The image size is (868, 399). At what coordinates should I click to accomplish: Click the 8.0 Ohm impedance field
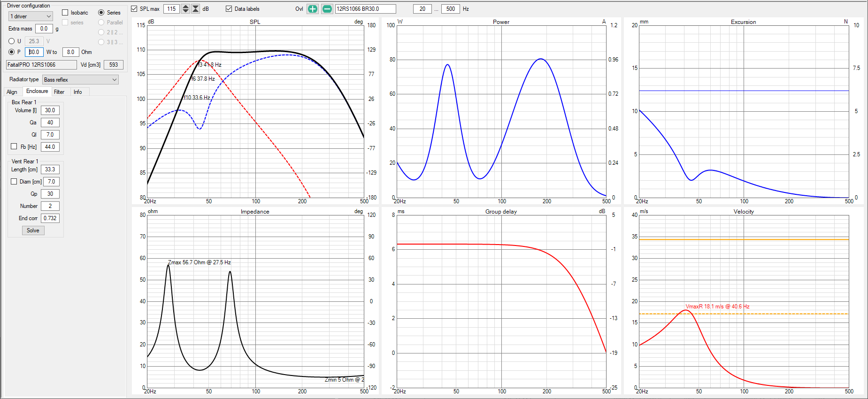tap(70, 52)
